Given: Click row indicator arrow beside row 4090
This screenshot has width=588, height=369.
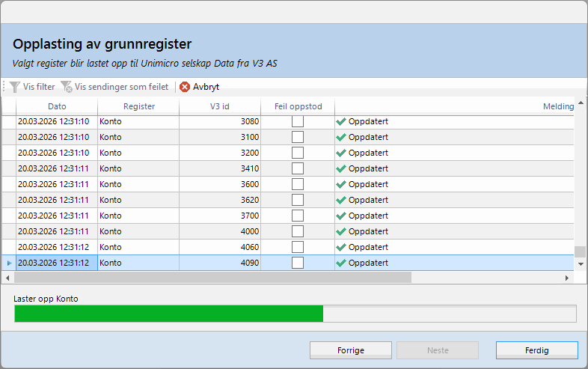Looking at the screenshot, I should tap(9, 263).
